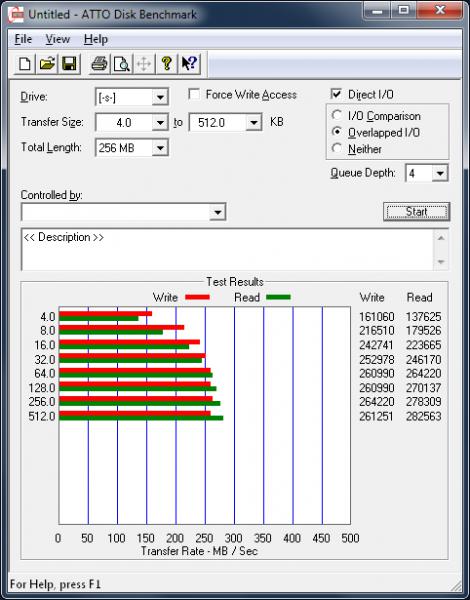This screenshot has width=470, height=600.
Task: Open the Help menu
Action: coord(96,39)
